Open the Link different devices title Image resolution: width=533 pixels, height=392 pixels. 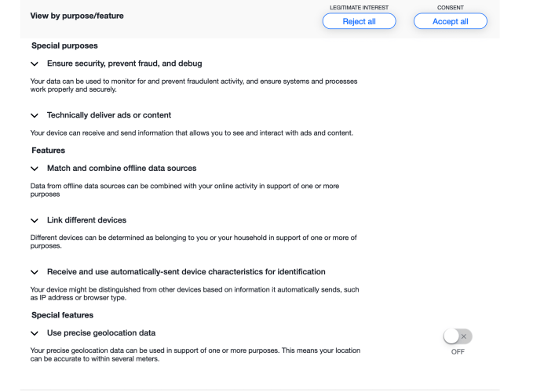pos(86,220)
